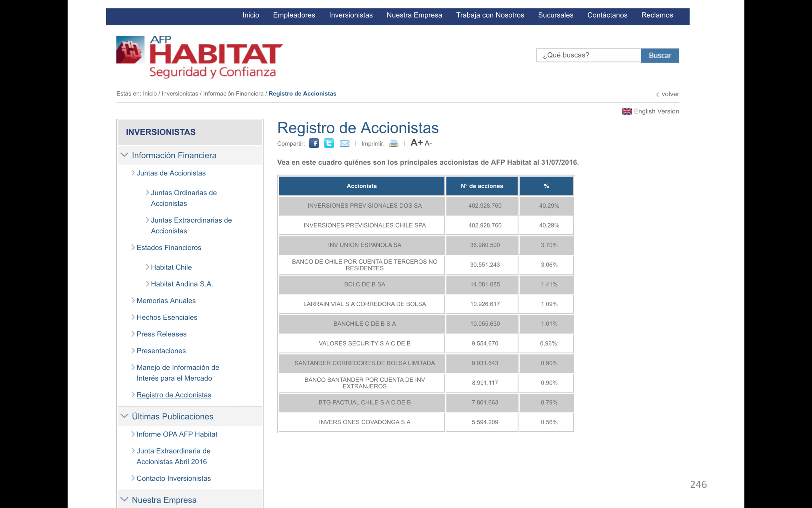
Task: Open Nuestra Empresa in top navigation
Action: (x=414, y=15)
